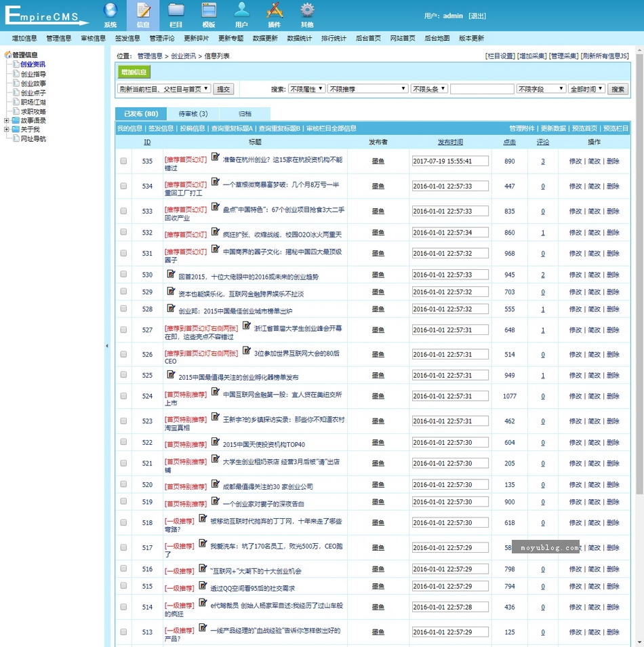Select the checkbox for row ID 524
The height and width of the screenshot is (647, 644).
point(123,396)
